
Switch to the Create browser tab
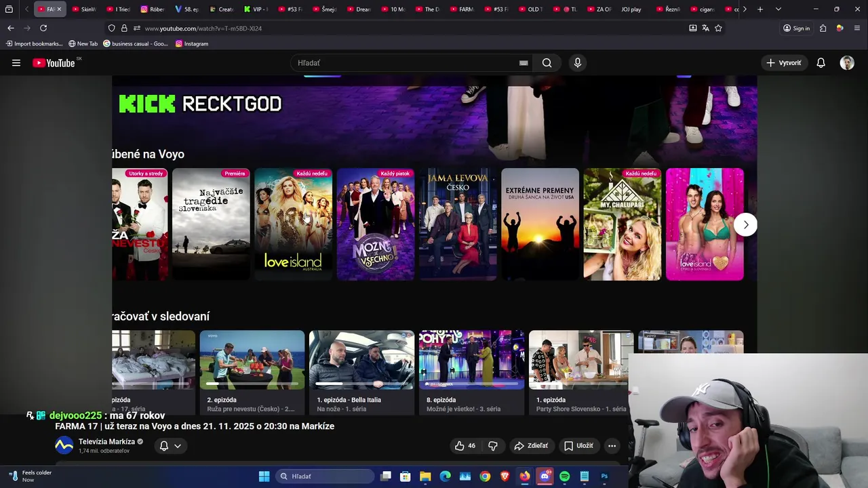click(x=221, y=9)
